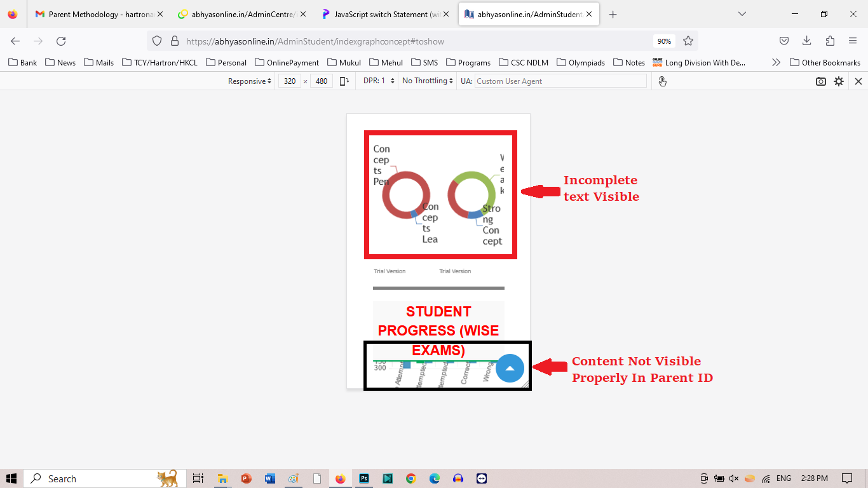Open the OnlinePayment bookmark folder
Screen dimensions: 868x488
[287, 62]
